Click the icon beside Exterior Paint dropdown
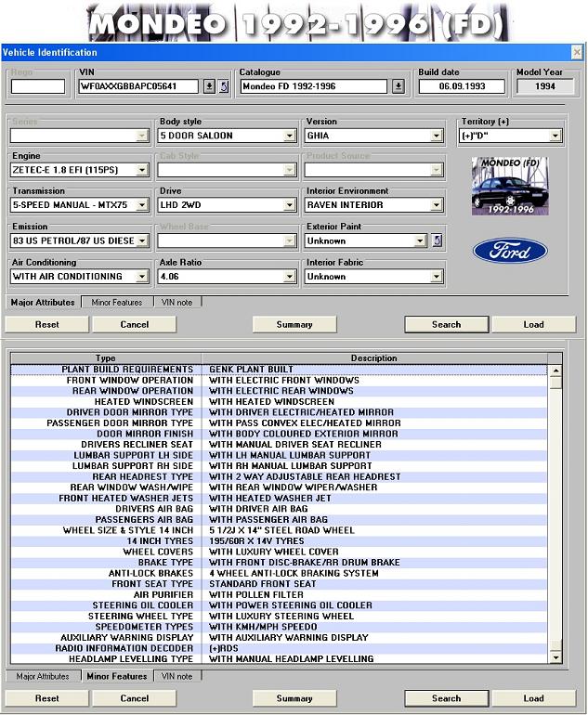The image size is (588, 715). [x=437, y=240]
